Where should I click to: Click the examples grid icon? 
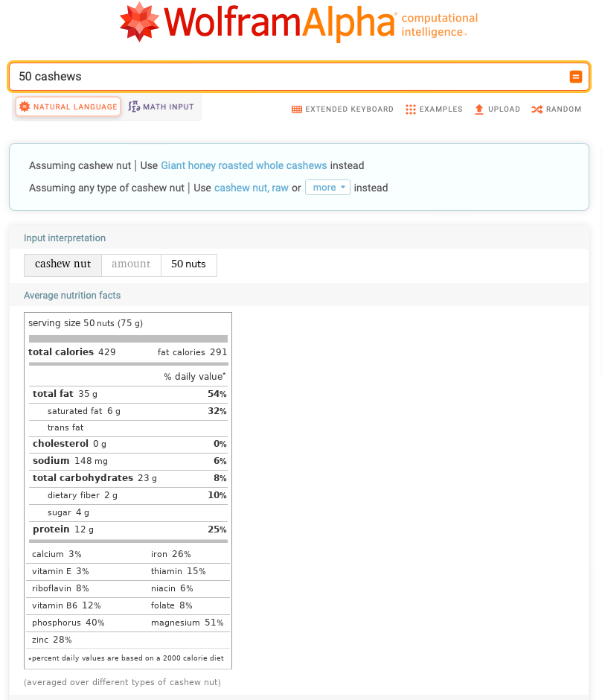[411, 109]
